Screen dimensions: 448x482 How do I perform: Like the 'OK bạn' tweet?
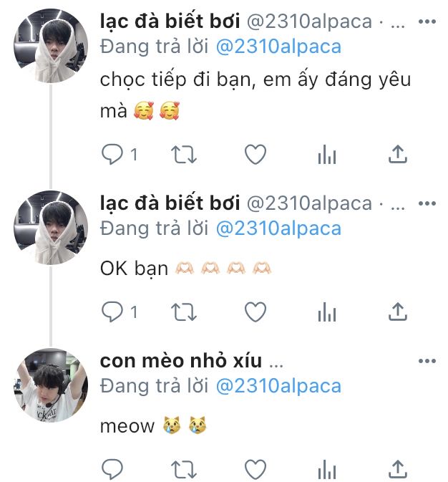click(255, 312)
